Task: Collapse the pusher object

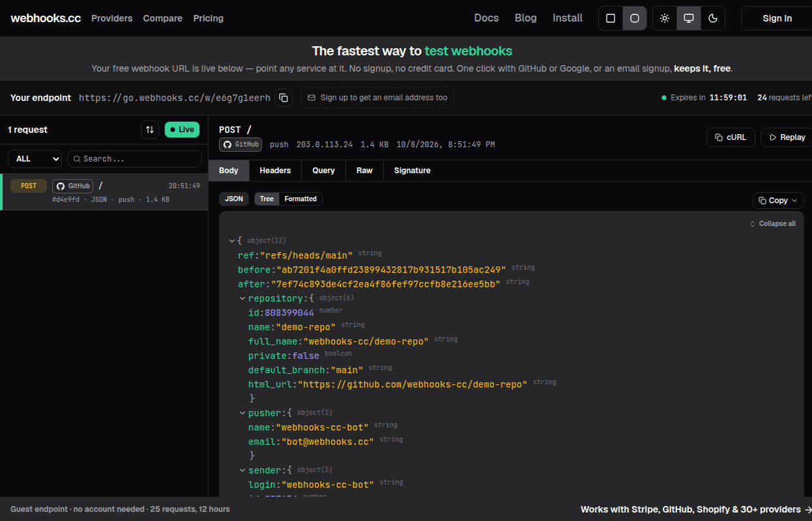Action: (242, 413)
